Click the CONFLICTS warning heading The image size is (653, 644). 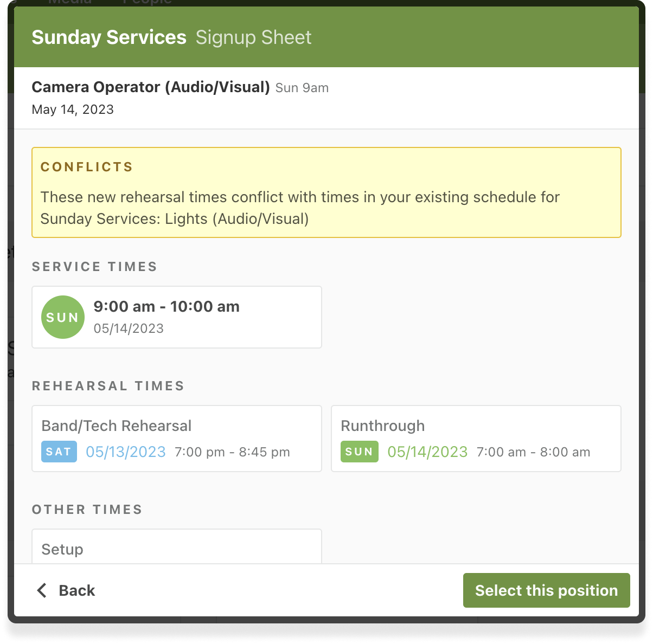87,167
